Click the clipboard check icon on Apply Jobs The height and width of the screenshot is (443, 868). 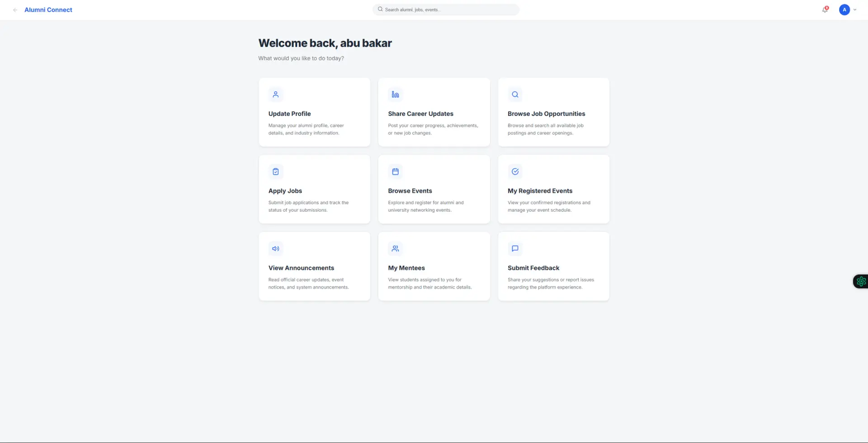coord(275,171)
